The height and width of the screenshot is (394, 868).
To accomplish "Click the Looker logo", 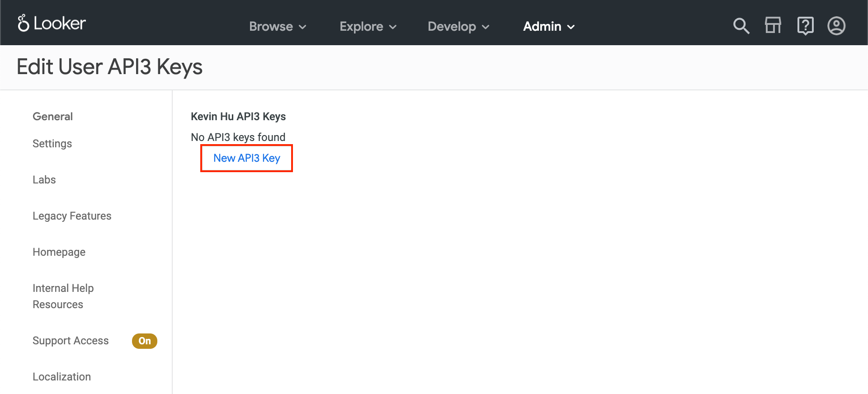I will [52, 23].
